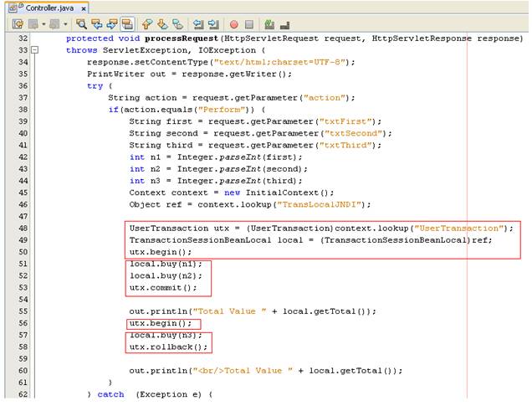Click the "TransLocalJNDI" string literal

tap(320, 204)
